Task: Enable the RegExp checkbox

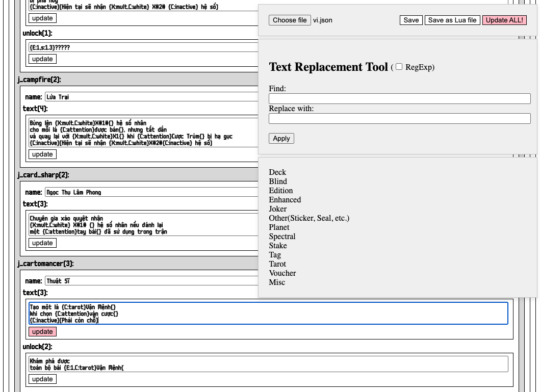Action: 399,67
